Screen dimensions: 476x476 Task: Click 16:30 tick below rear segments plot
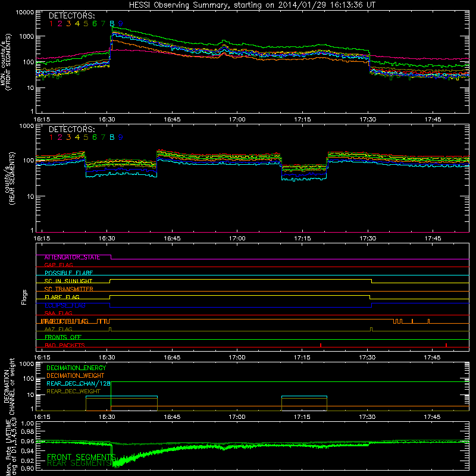[107, 239]
